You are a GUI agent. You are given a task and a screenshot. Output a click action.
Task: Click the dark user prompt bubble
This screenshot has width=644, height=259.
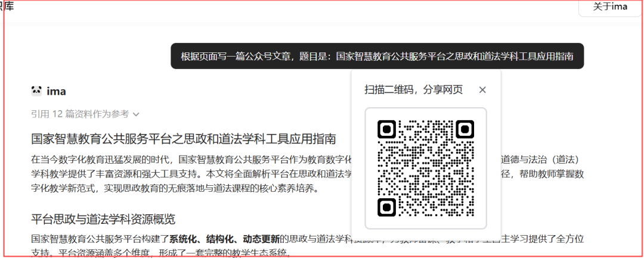point(377,56)
